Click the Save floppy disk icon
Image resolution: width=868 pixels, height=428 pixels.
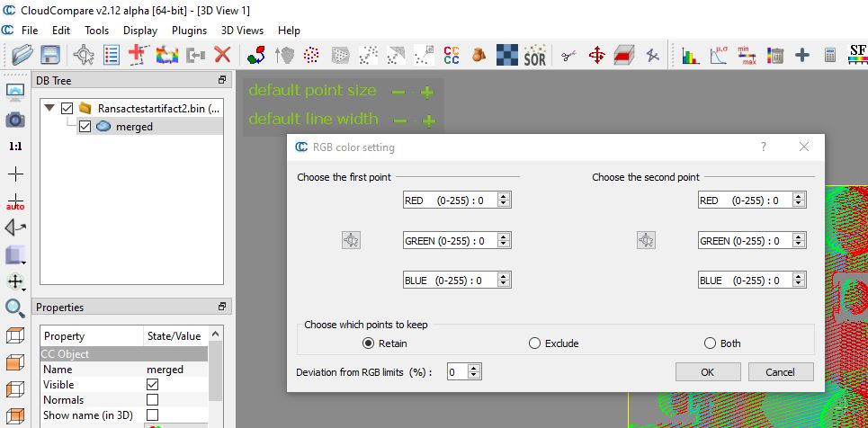point(49,56)
